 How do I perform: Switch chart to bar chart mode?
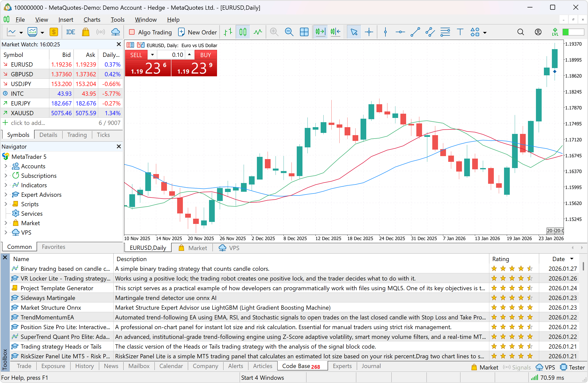coord(228,32)
